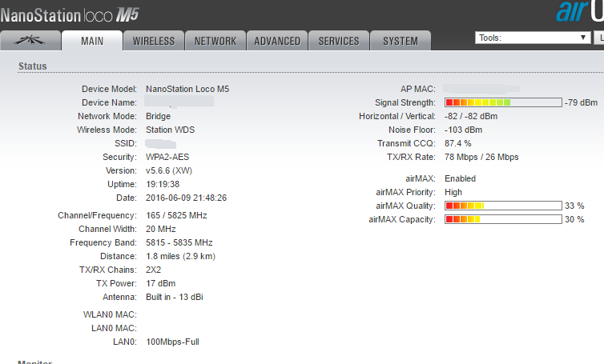Click the 'WPA2-AES' security value
Viewport: 604px width, 364px height.
click(x=167, y=157)
